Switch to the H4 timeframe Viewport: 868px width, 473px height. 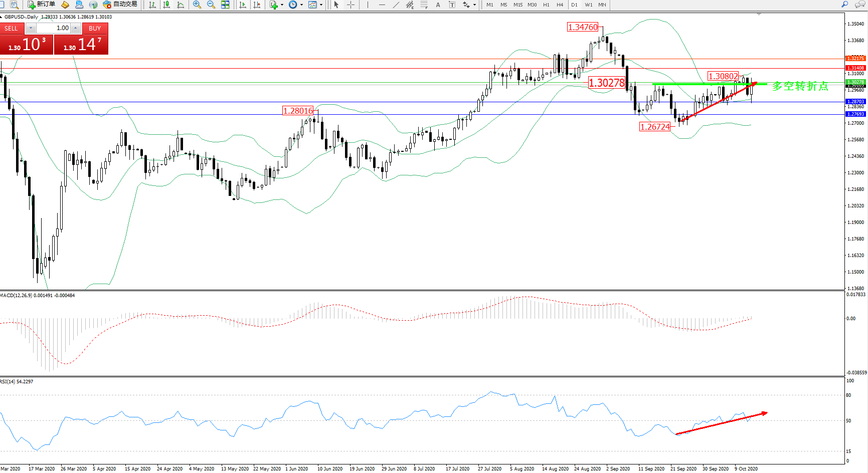560,5
